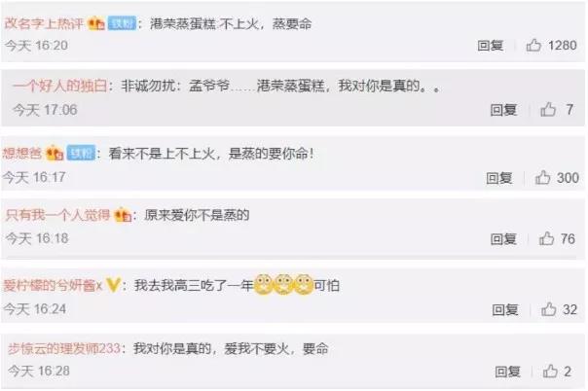588x391 pixels.
Task: Reply to the comment posted at 16:20
Action: [490, 46]
